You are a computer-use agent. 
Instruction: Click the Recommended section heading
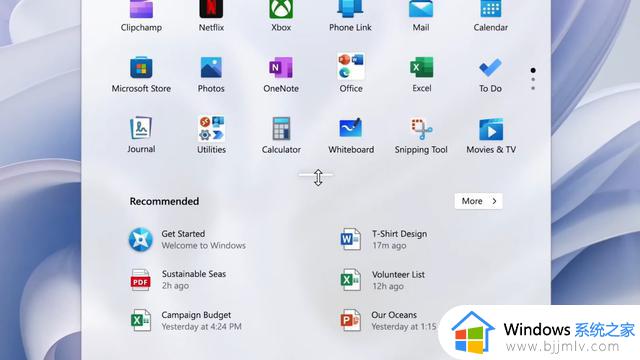point(164,201)
